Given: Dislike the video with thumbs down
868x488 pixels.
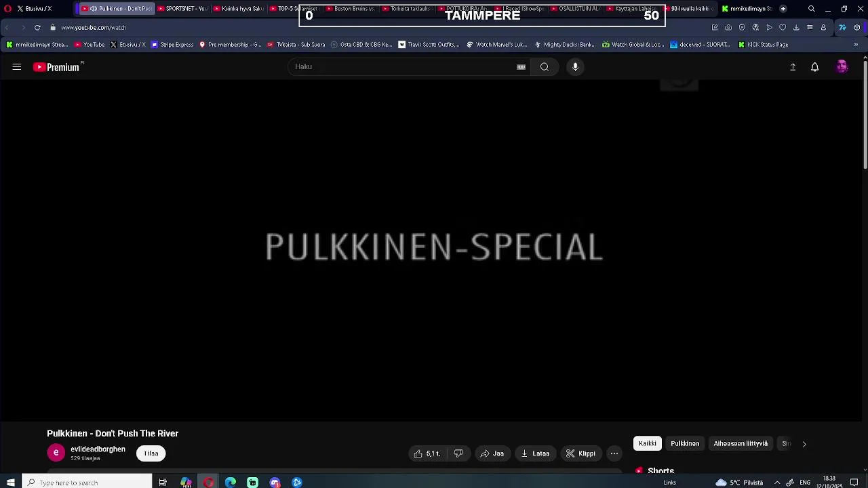Looking at the screenshot, I should tap(458, 453).
